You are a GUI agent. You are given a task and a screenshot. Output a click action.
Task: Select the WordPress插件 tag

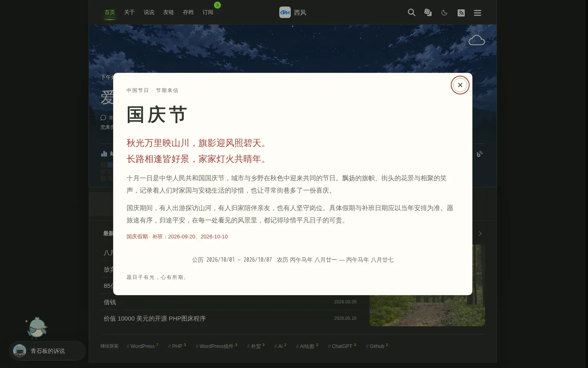point(216,346)
